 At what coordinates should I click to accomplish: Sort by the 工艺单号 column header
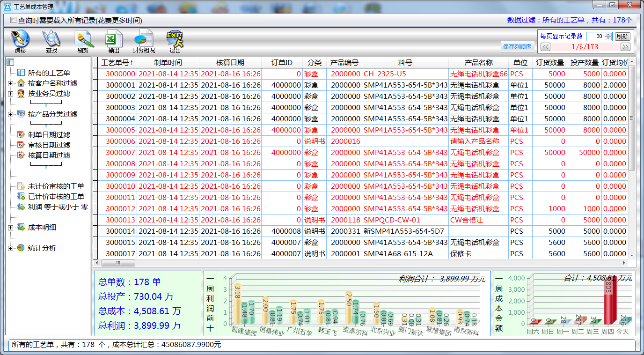117,62
